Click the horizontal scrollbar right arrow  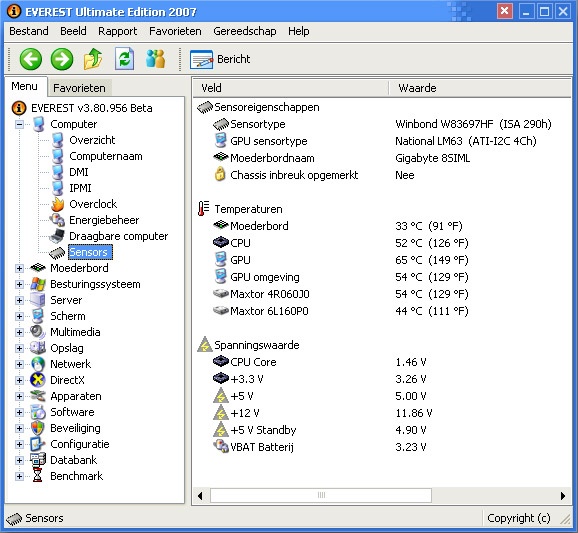coord(563,495)
